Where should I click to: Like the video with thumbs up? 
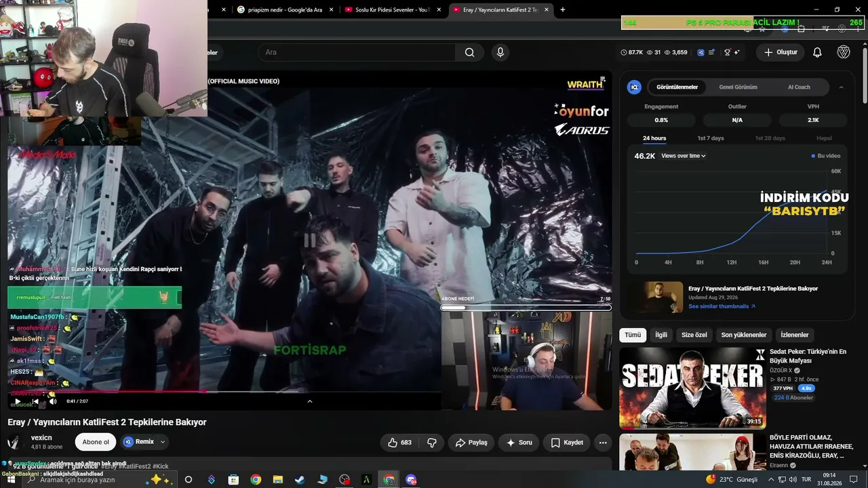click(399, 443)
